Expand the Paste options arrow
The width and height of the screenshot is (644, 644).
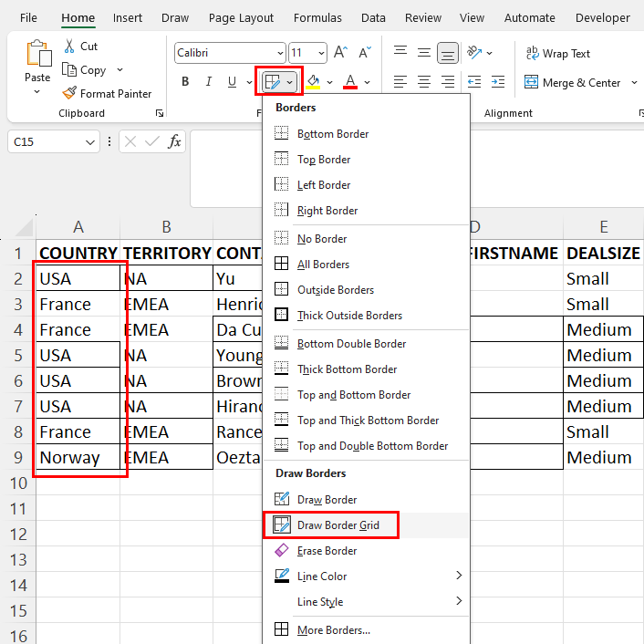coord(37,92)
